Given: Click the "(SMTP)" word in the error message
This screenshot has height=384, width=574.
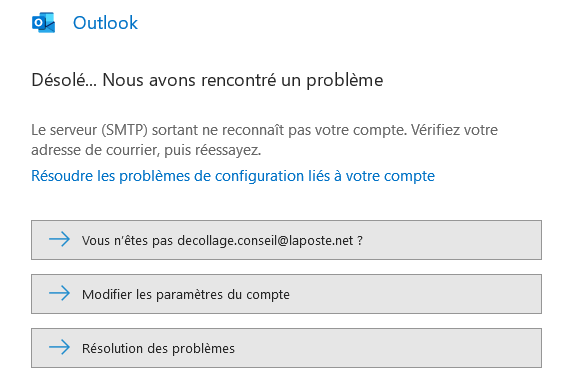Looking at the screenshot, I should pyautogui.click(x=124, y=130).
